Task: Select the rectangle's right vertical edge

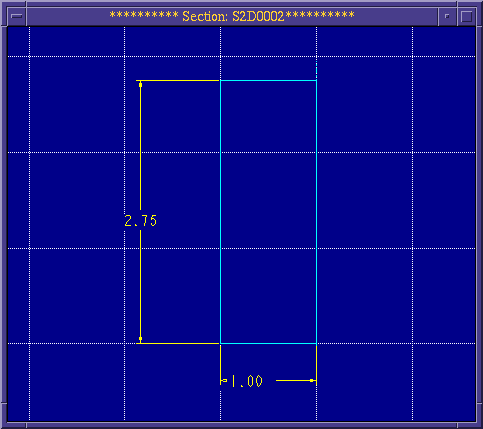Action: pyautogui.click(x=316, y=212)
